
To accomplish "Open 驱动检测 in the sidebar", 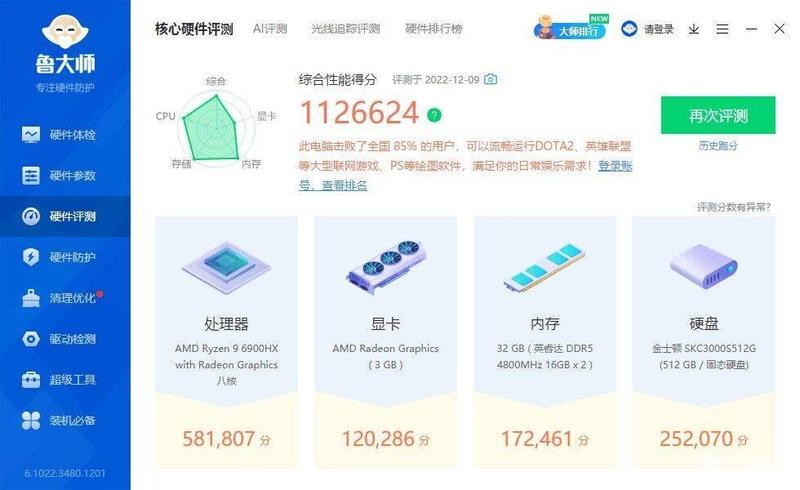I will pos(59,339).
